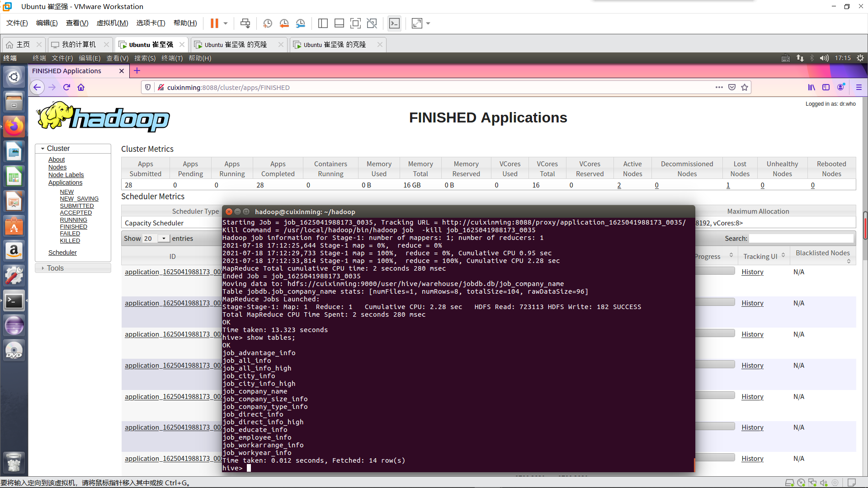Open VMware 虚拟机(M) menu
Viewport: 868px width, 488px height.
(112, 23)
